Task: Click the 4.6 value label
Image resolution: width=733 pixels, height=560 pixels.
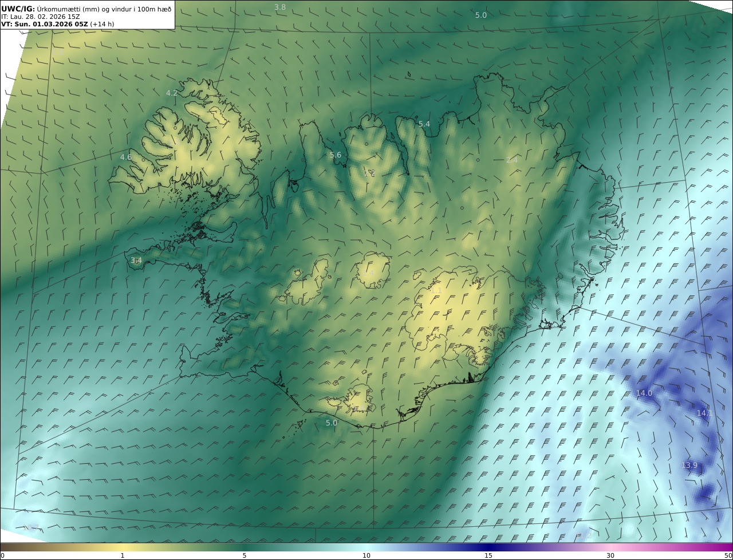Action: click(126, 157)
